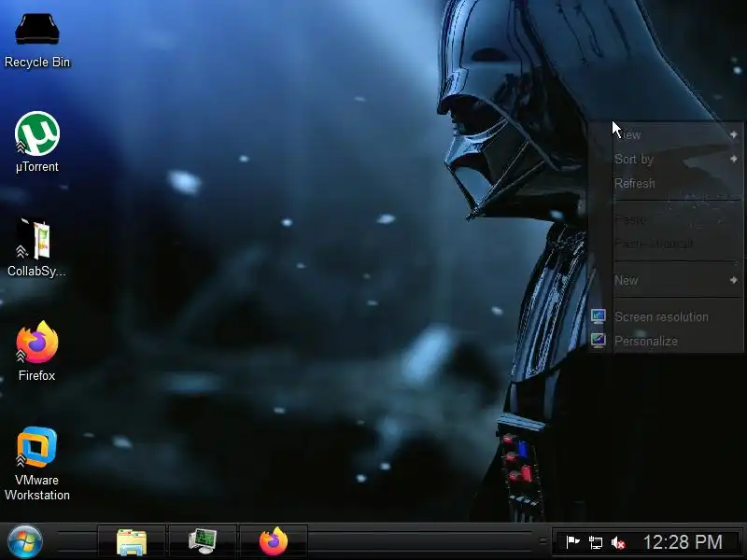Choose Refresh from the context menu

(666, 183)
